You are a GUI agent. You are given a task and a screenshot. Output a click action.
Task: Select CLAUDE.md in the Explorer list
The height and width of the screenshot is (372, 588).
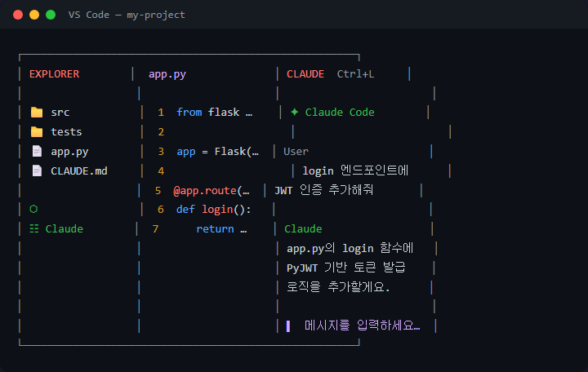(79, 170)
